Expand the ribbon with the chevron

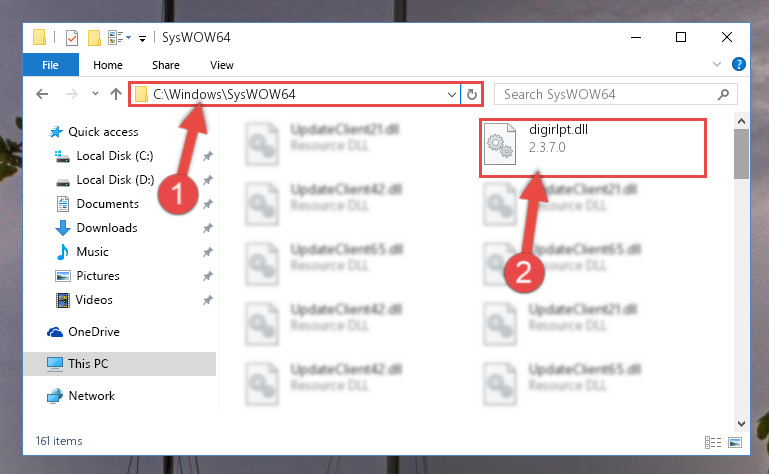tap(717, 64)
